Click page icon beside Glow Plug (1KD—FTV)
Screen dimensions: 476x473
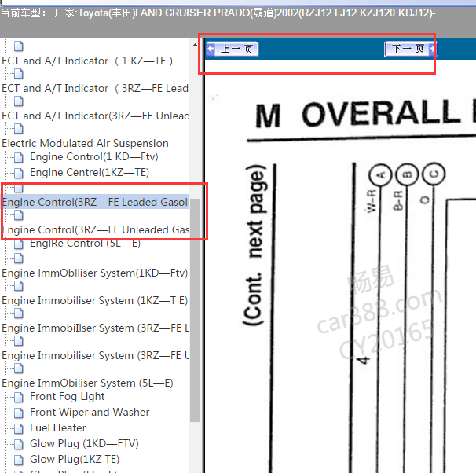pos(19,444)
